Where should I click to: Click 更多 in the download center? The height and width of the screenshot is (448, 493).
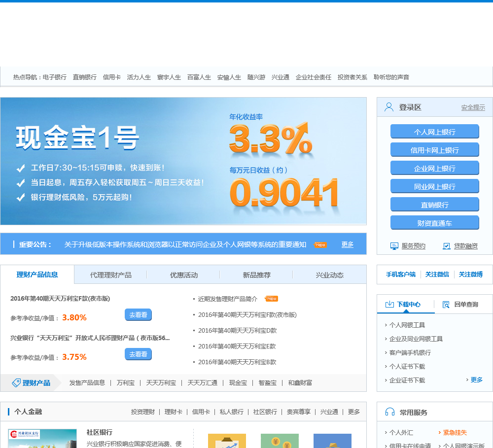476,379
